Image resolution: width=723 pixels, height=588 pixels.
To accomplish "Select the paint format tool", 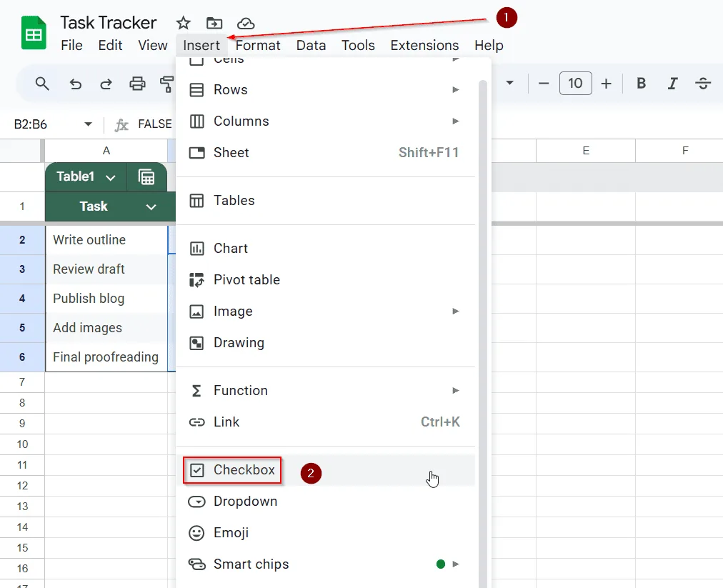I will click(167, 84).
